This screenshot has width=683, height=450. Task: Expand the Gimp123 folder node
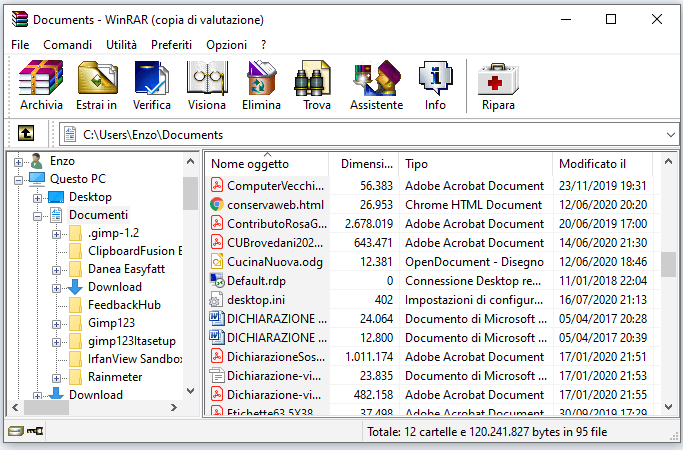56,324
